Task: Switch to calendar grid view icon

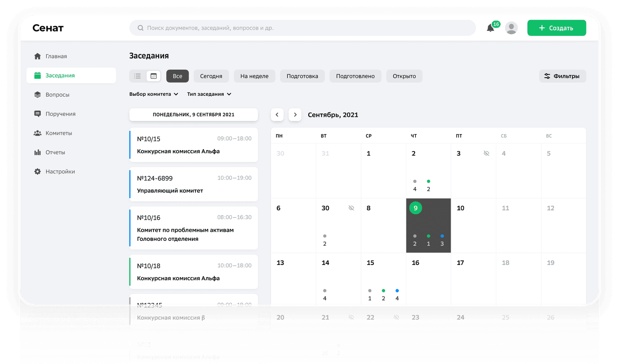Action: pos(154,76)
